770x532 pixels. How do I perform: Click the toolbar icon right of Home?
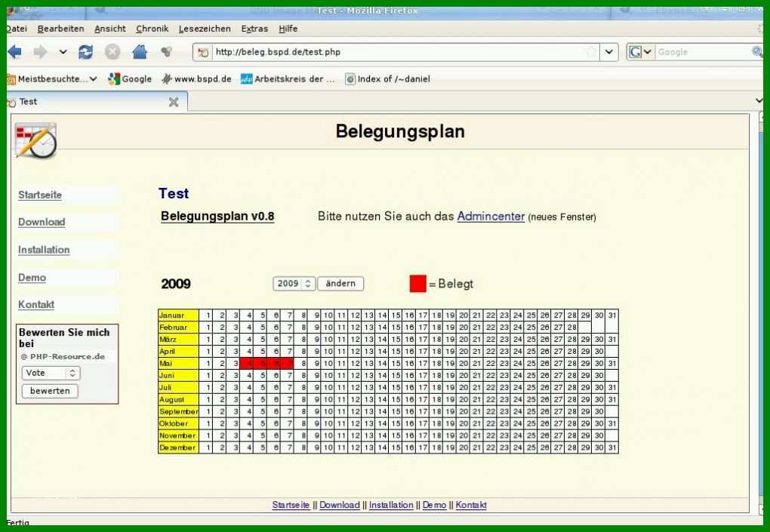click(x=167, y=51)
